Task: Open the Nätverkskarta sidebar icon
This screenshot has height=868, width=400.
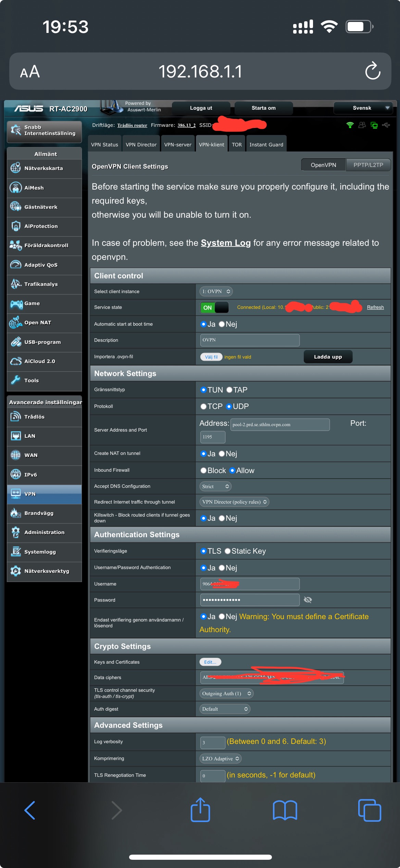Action: pyautogui.click(x=16, y=168)
